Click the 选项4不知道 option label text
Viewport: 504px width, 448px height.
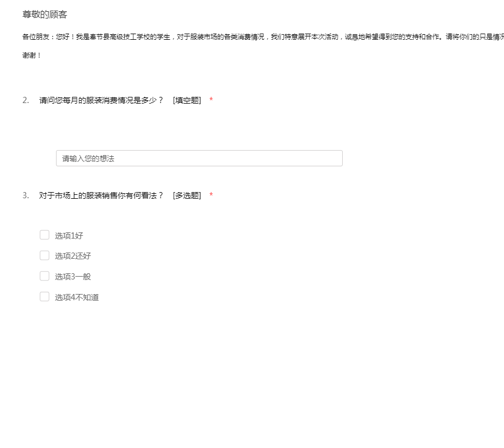point(77,297)
